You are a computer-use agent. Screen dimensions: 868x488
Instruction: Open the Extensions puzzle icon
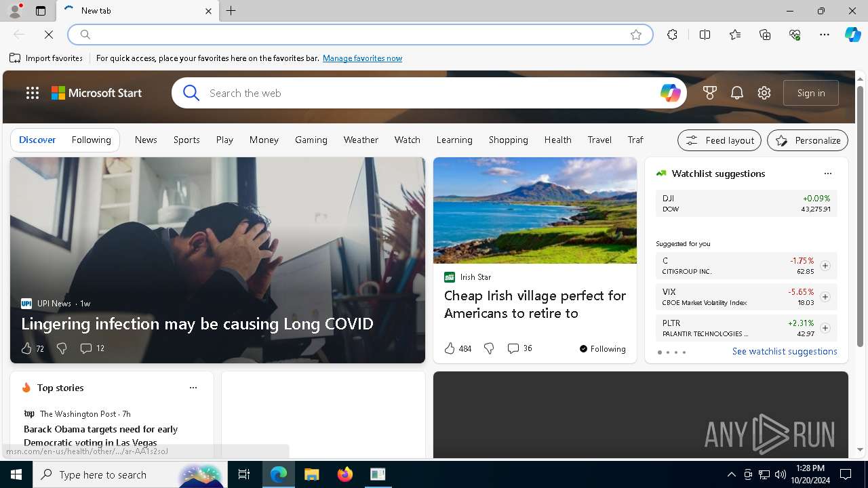672,35
